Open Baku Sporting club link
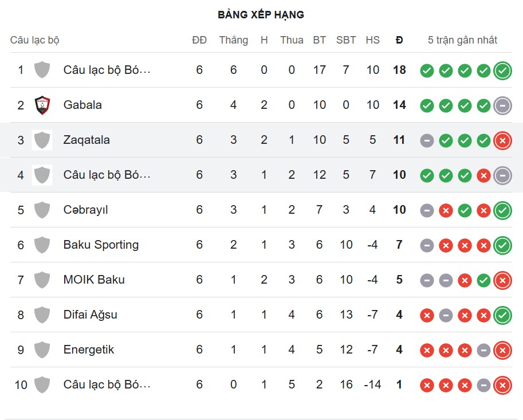 tap(101, 245)
